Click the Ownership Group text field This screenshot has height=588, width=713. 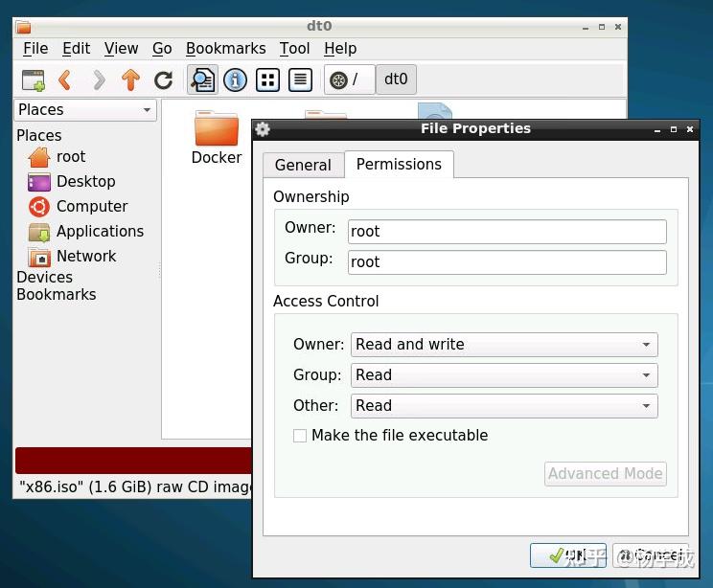click(507, 262)
